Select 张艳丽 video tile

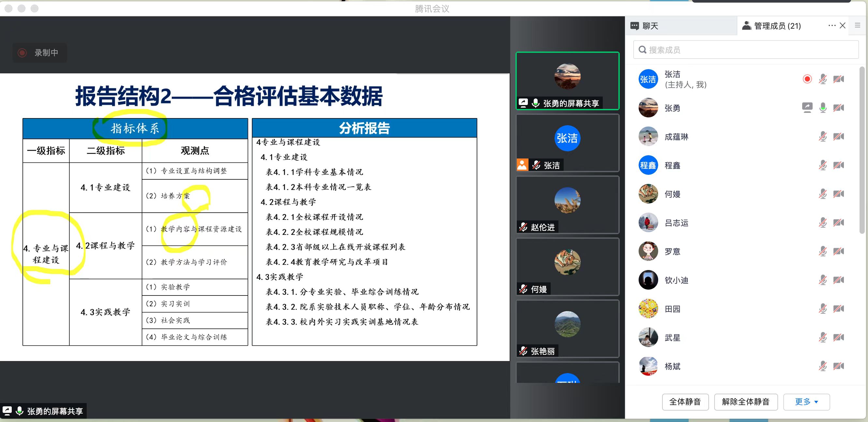(x=568, y=328)
